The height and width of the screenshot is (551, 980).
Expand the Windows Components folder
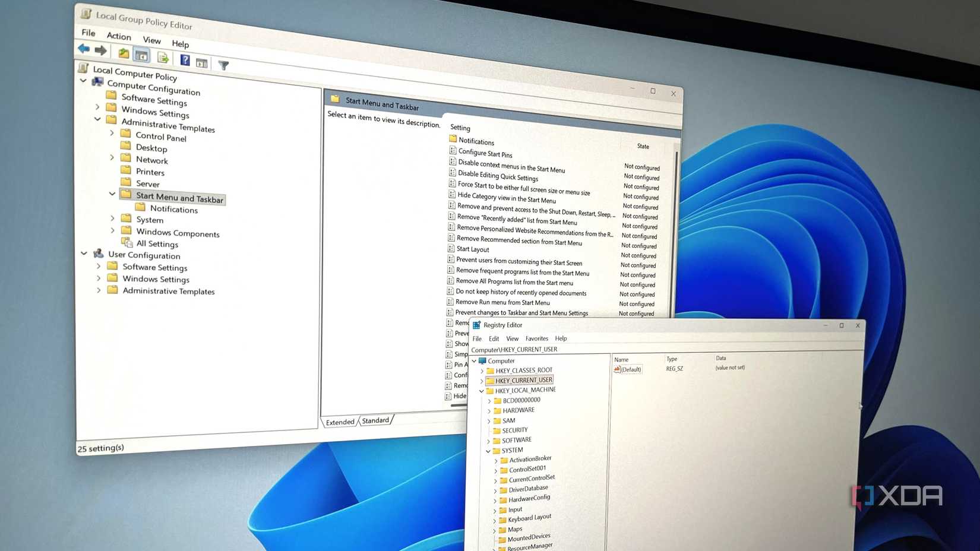click(112, 230)
